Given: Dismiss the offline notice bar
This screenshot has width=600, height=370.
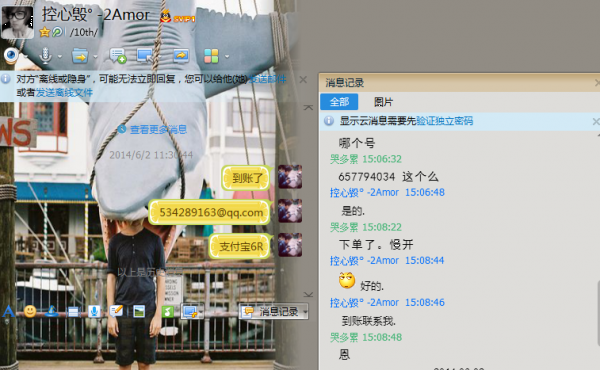Looking at the screenshot, I should [x=303, y=80].
